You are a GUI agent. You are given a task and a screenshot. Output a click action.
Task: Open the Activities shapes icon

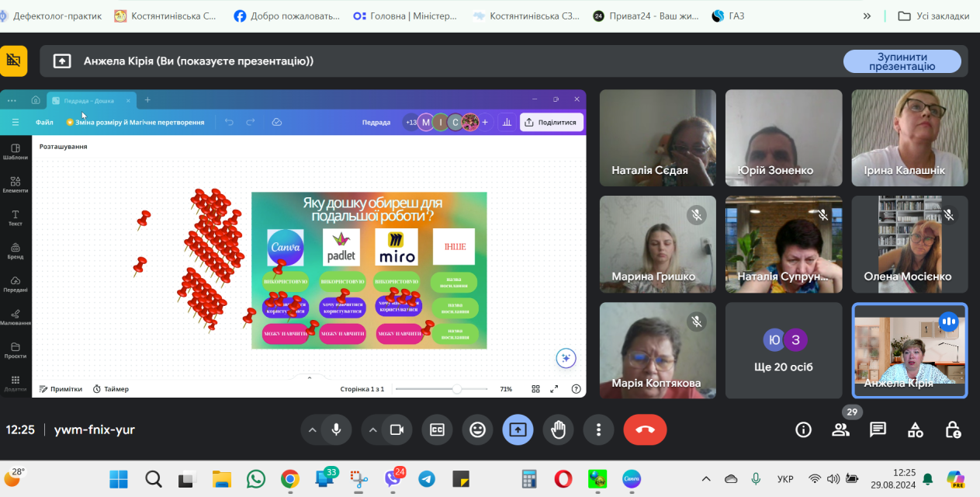tap(916, 429)
